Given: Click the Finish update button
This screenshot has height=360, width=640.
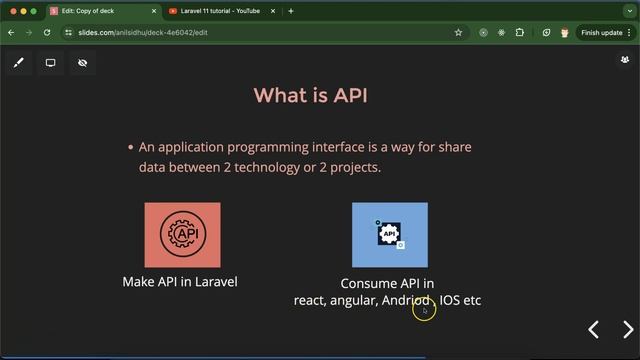Looking at the screenshot, I should [x=602, y=33].
